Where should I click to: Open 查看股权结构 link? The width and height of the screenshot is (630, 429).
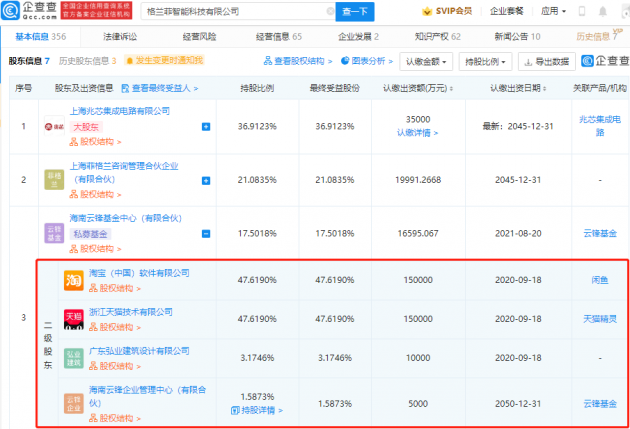(298, 61)
